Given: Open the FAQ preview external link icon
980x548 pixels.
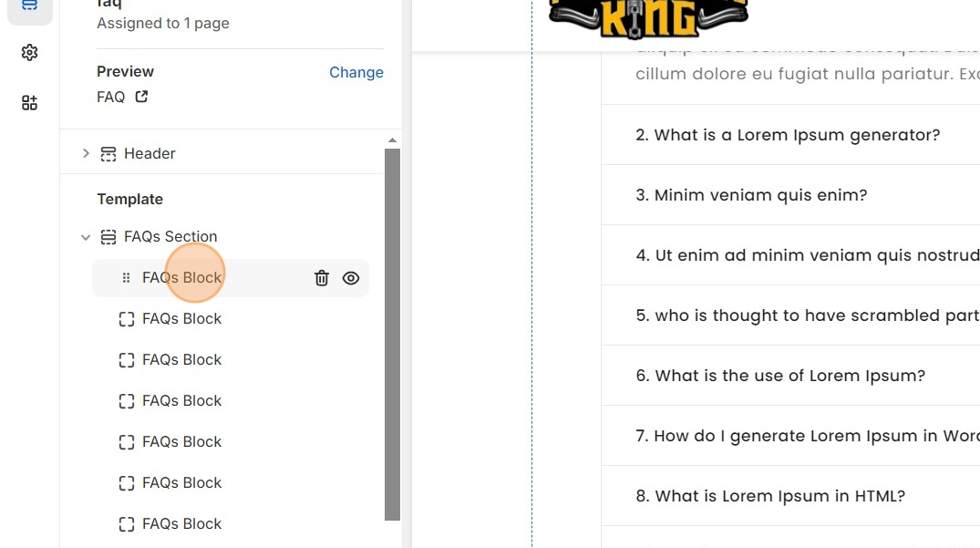Looking at the screenshot, I should 142,97.
